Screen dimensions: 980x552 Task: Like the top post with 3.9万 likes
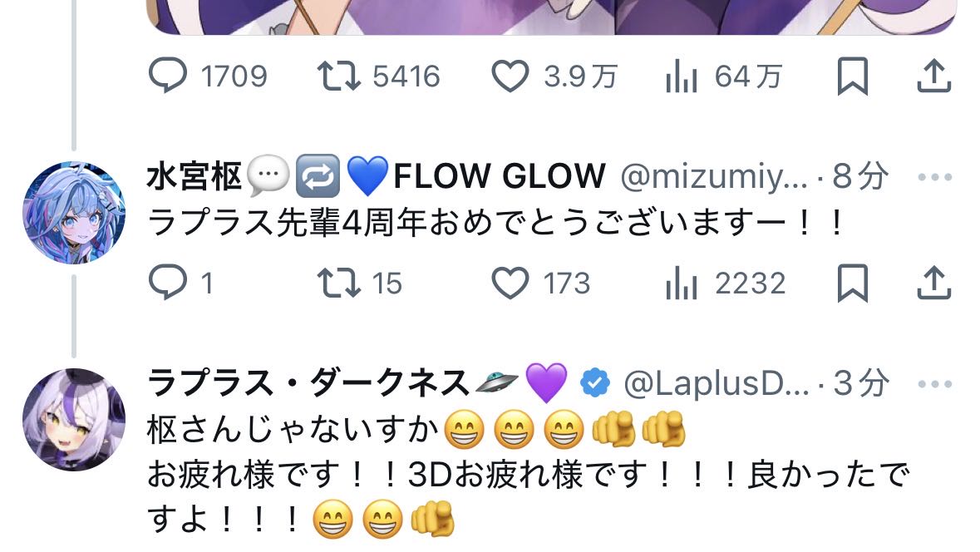(554, 76)
